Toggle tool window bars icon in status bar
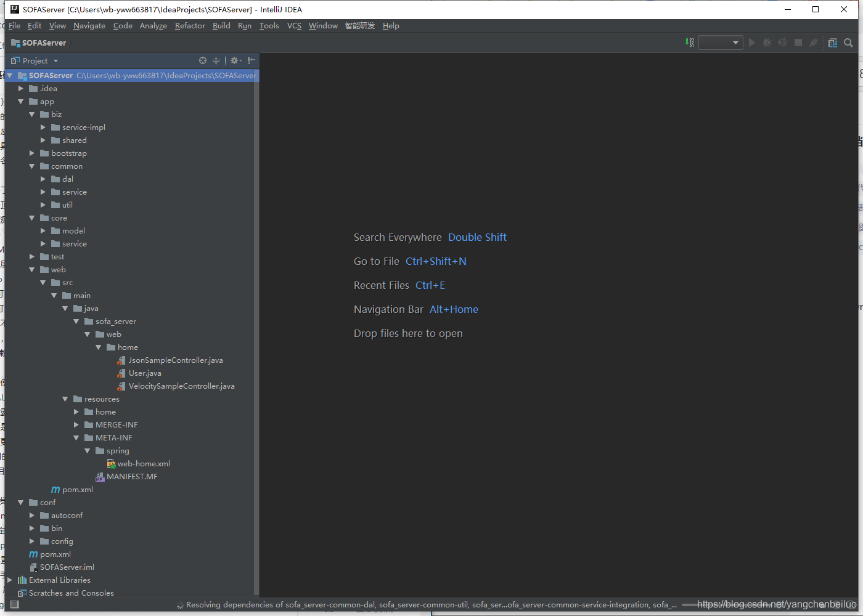The width and height of the screenshot is (863, 616). (15, 605)
